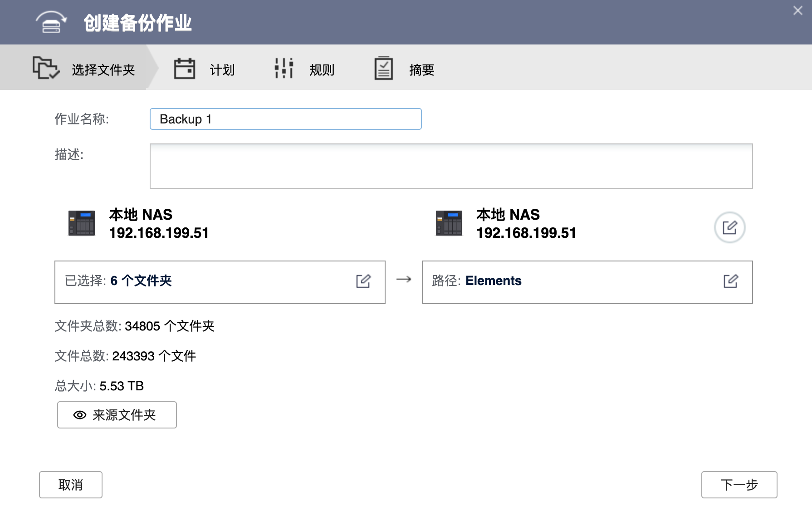Image resolution: width=812 pixels, height=512 pixels.
Task: Click the calendar icon for 计划 step
Action: point(185,69)
